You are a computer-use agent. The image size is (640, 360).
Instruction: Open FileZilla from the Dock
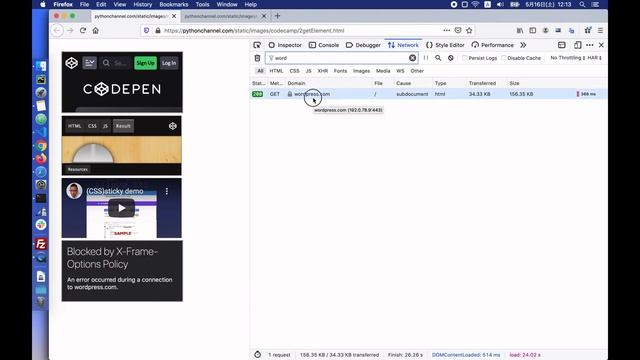click(41, 244)
